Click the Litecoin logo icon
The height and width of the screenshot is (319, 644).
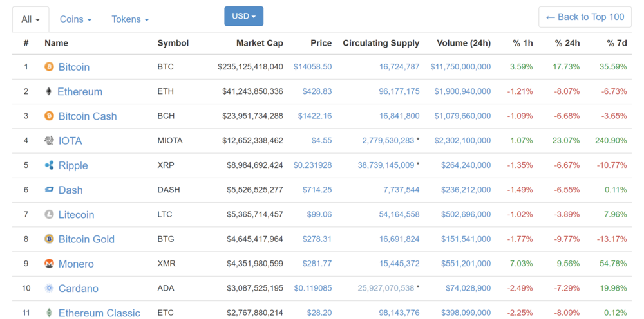coord(49,215)
